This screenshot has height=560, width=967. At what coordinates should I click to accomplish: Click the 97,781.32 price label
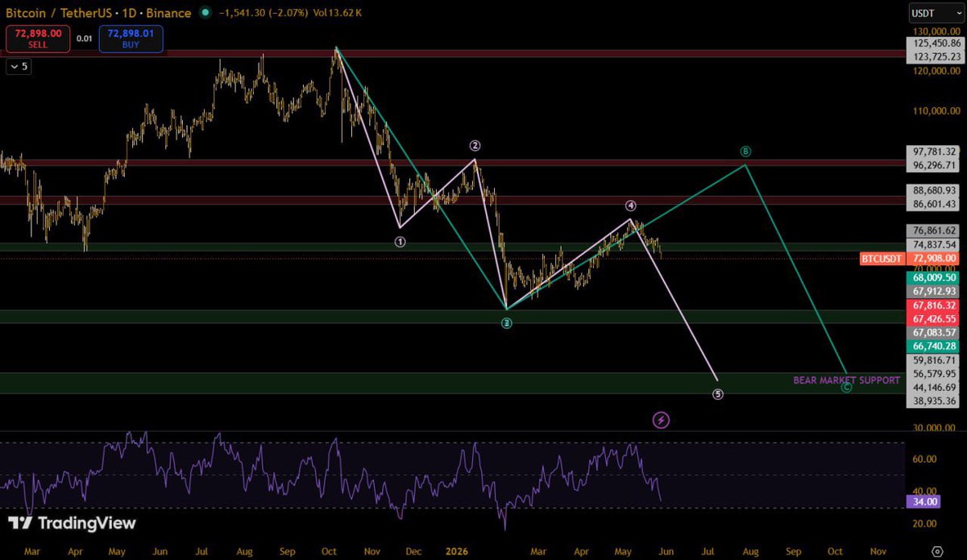click(x=933, y=151)
